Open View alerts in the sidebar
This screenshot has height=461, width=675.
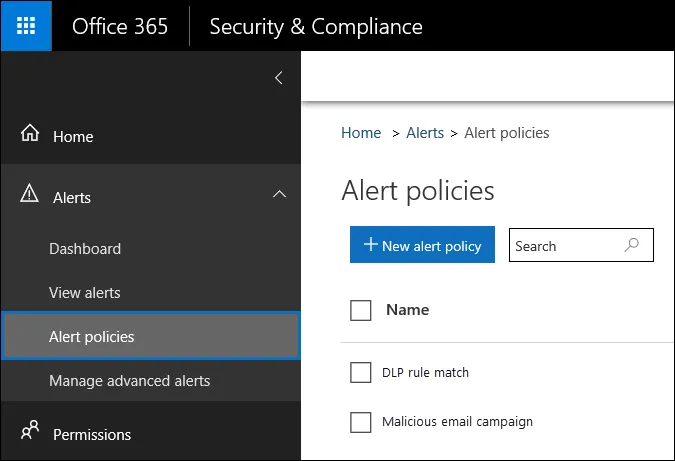click(x=84, y=293)
